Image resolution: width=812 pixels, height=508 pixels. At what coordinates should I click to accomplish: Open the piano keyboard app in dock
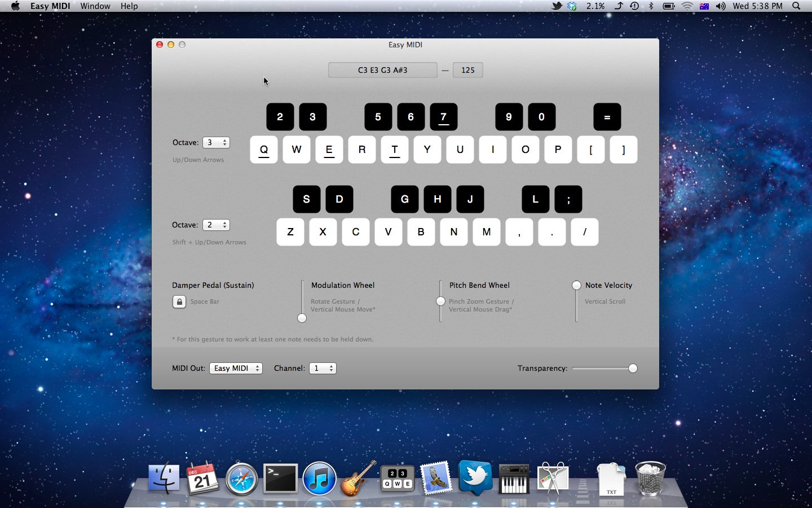514,479
